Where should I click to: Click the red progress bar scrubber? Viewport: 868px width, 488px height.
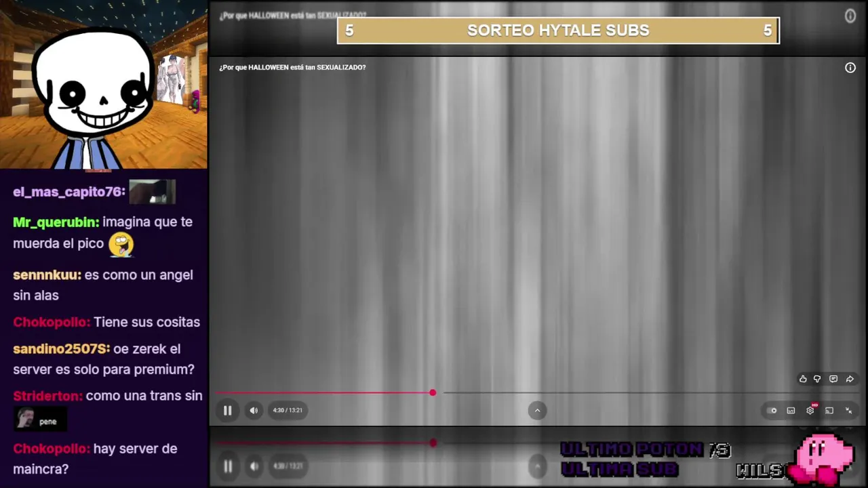[433, 392]
